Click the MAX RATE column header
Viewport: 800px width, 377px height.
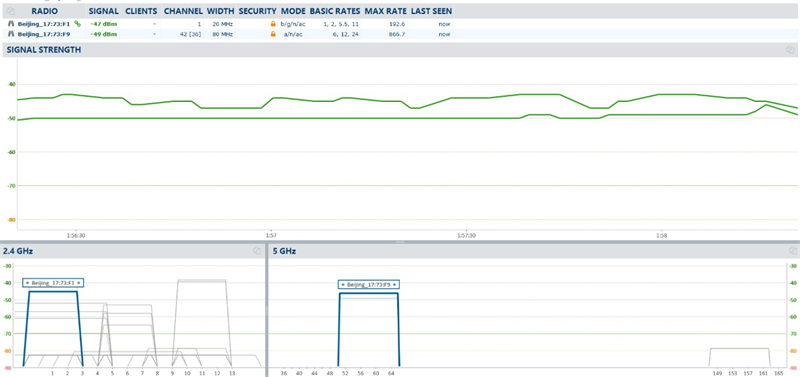385,11
